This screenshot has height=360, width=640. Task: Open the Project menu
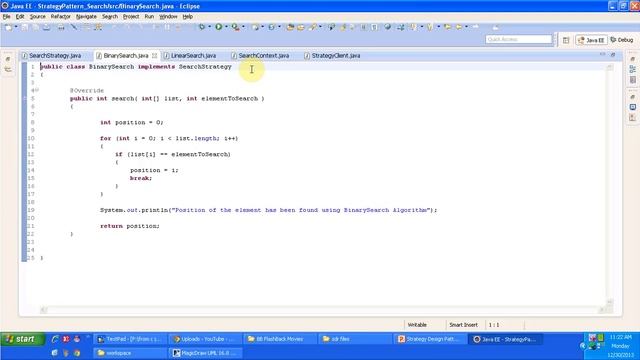click(131, 17)
